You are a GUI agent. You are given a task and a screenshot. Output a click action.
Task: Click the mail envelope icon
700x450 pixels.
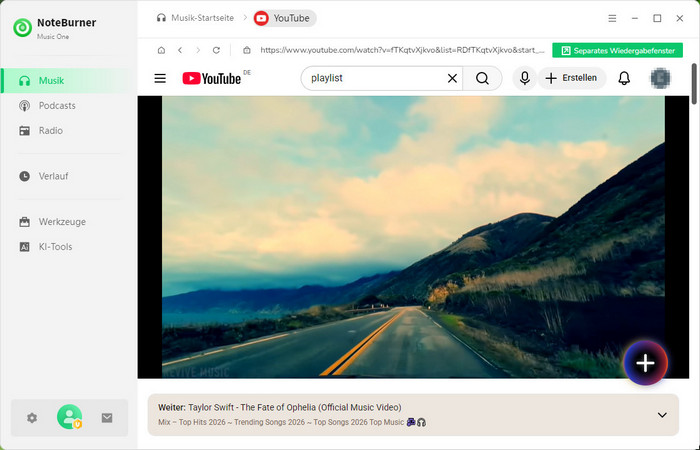pos(107,418)
